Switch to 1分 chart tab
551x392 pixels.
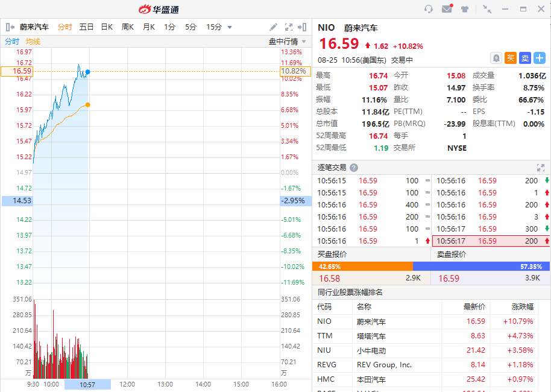pos(170,27)
